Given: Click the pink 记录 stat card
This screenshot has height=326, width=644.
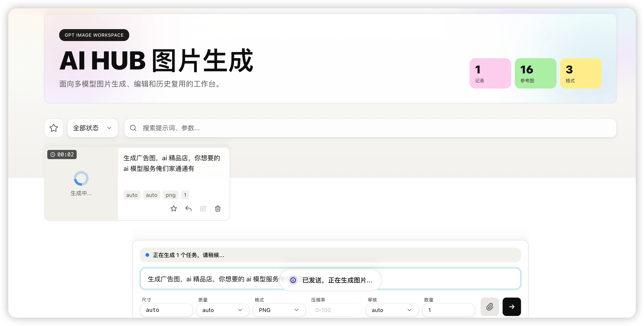Looking at the screenshot, I should pyautogui.click(x=490, y=73).
